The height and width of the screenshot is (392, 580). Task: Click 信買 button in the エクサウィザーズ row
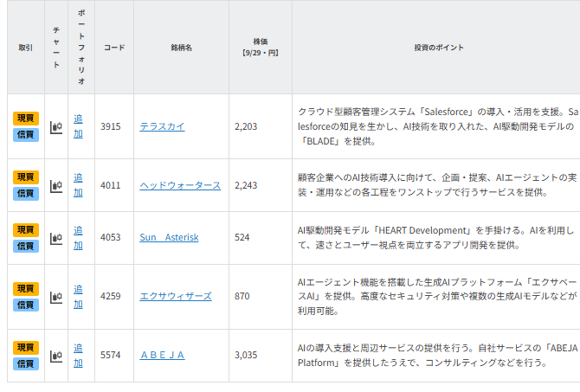(26, 305)
